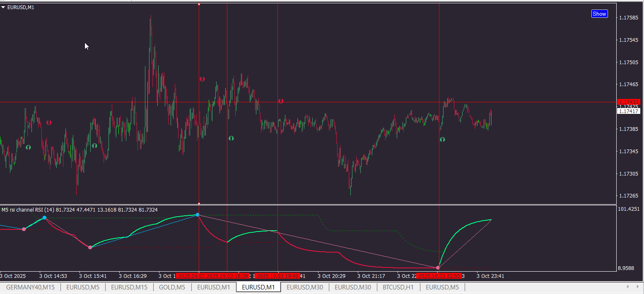Click the leftmost green signal arrow

point(28,147)
